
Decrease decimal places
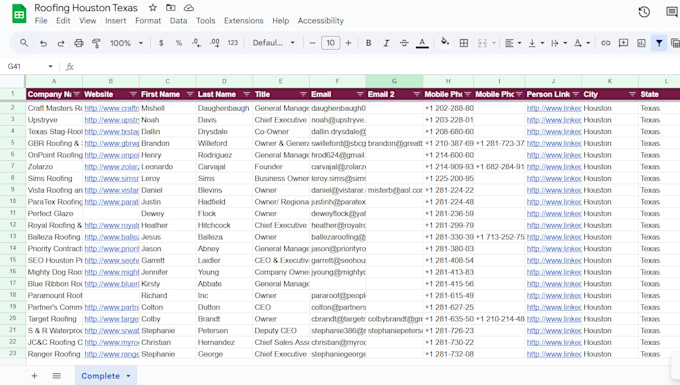click(x=196, y=42)
